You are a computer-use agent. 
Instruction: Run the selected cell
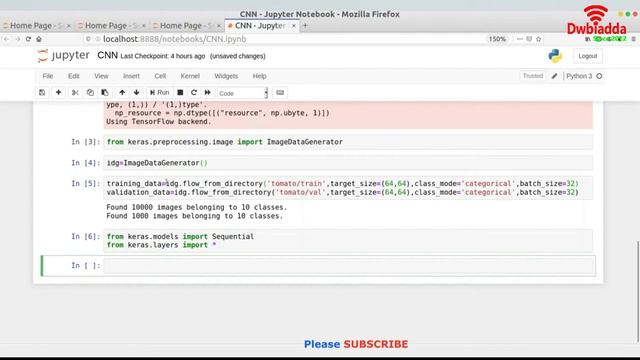coord(160,93)
